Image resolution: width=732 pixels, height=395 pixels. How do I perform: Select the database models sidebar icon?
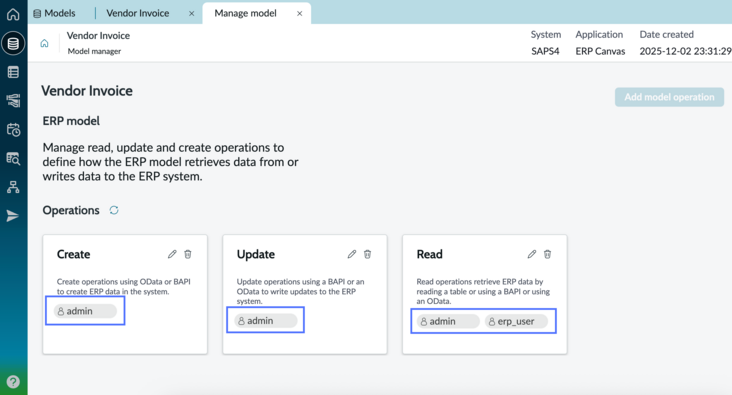coord(13,43)
